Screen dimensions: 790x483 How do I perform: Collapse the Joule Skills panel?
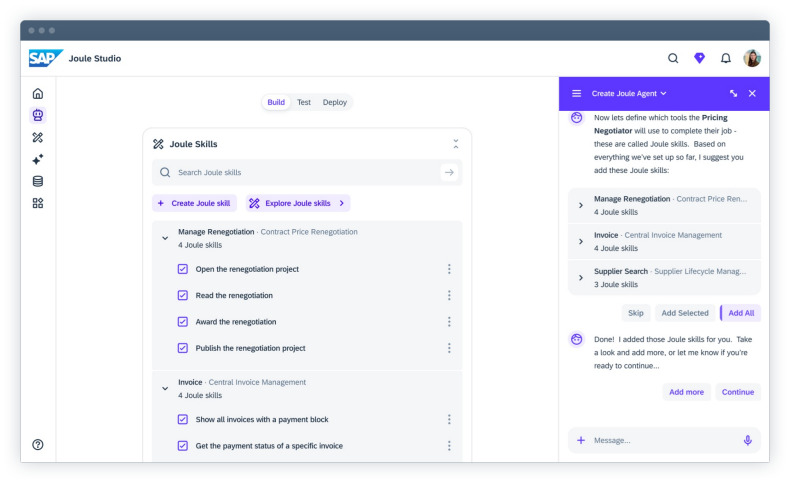455,144
